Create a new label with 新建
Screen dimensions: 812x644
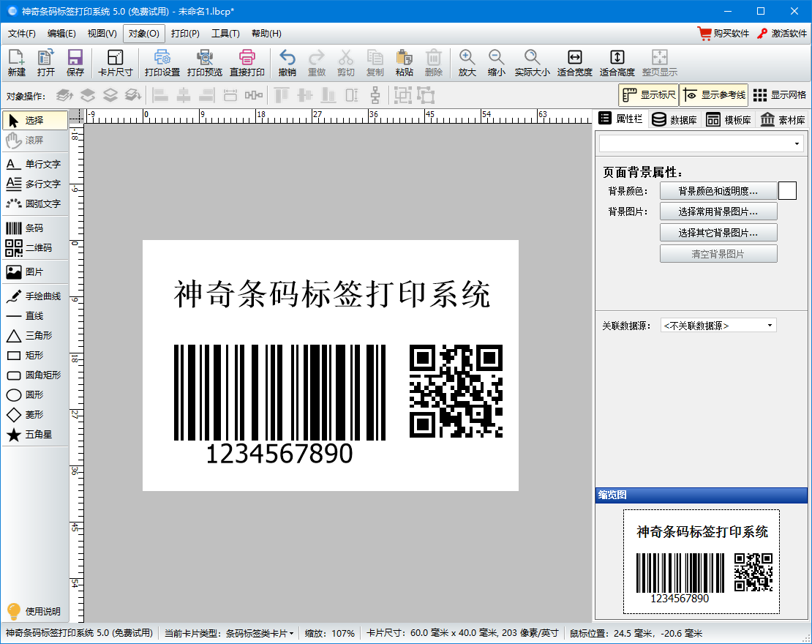click(17, 63)
